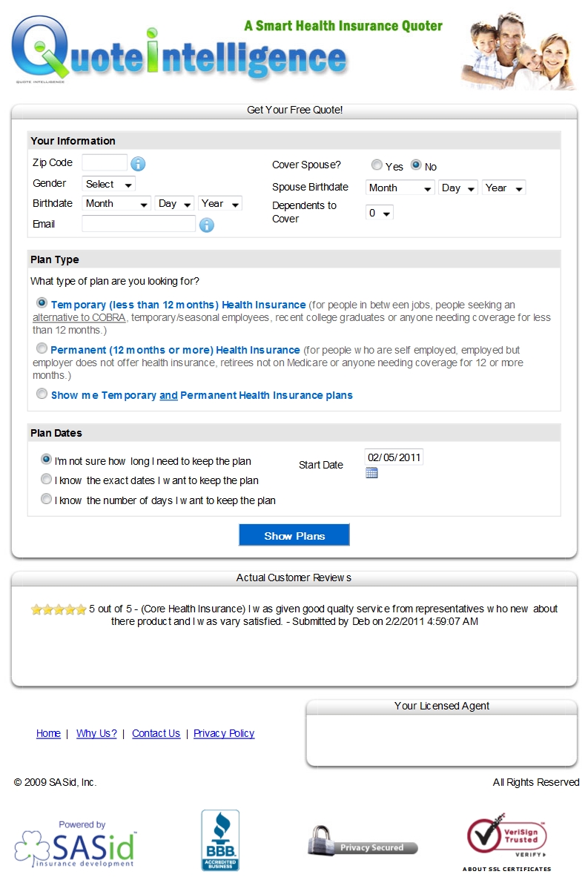Expand the Birthdate Month dropdown
This screenshot has height=877, width=588.
116,204
